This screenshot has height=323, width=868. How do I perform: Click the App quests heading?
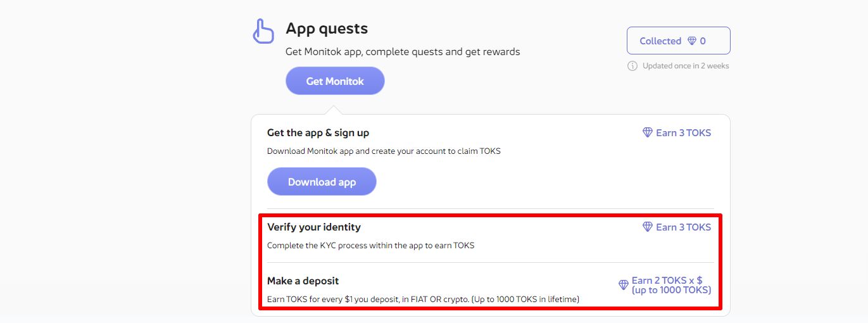pyautogui.click(x=327, y=28)
